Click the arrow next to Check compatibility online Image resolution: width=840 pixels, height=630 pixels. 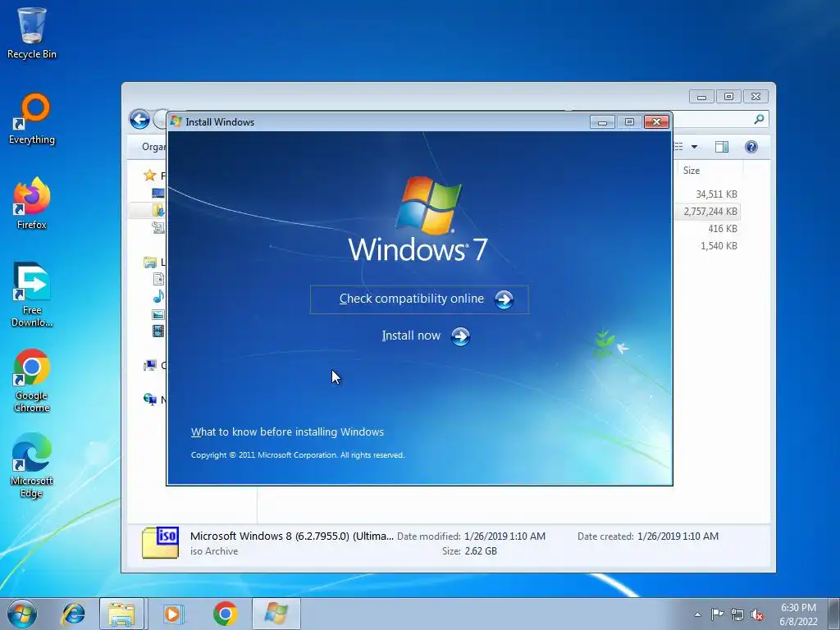pyautogui.click(x=504, y=299)
